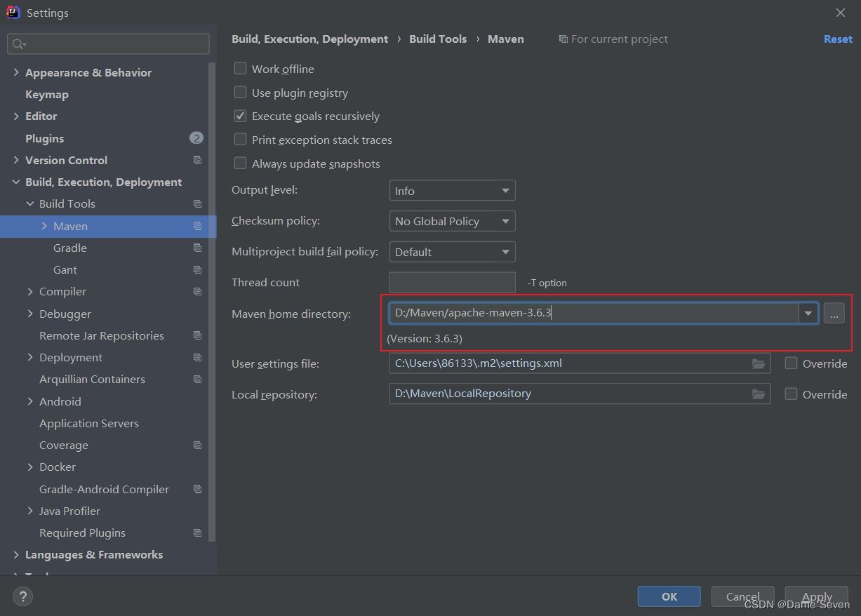The height and width of the screenshot is (616, 861).
Task: Select Keymap in the settings sidebar
Action: 47,94
